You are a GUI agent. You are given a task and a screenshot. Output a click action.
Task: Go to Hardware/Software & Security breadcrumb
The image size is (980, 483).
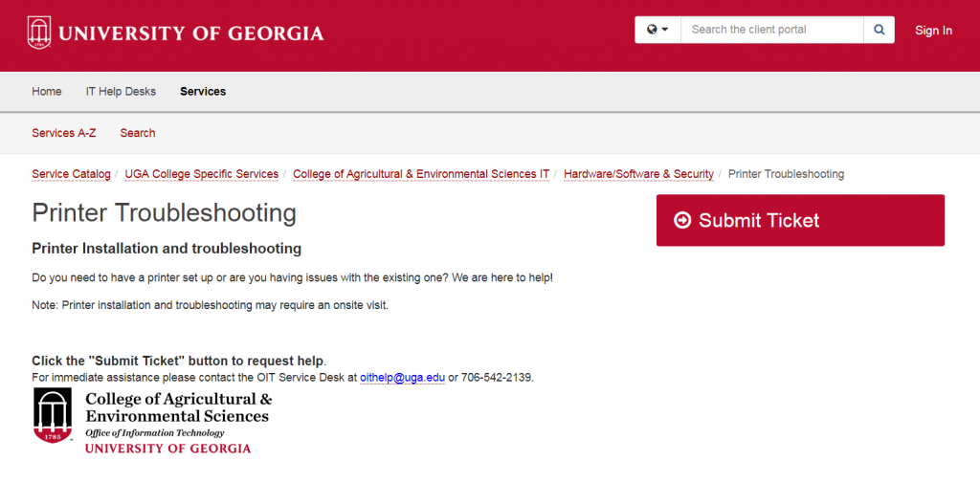pos(638,174)
